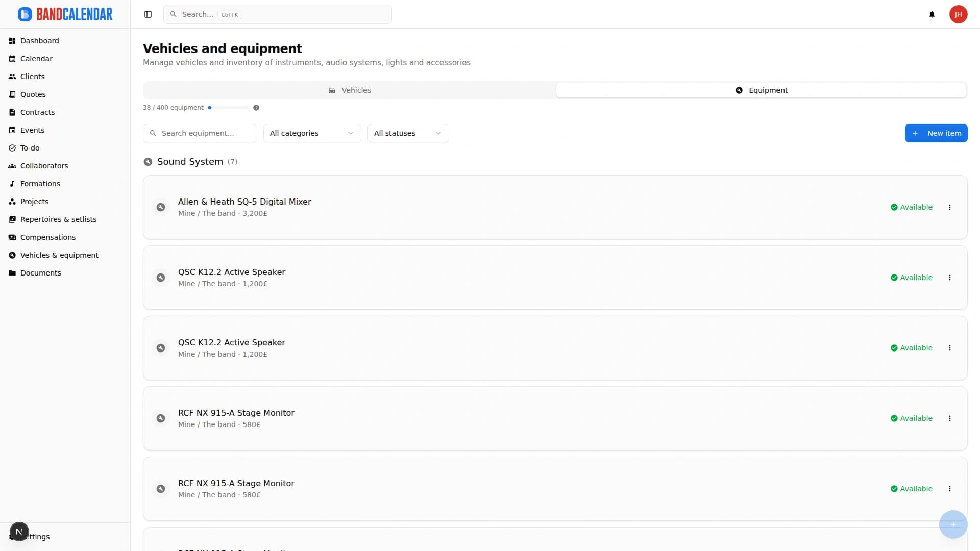Click the floating plus action button
This screenshot has width=980, height=551.
pyautogui.click(x=953, y=524)
